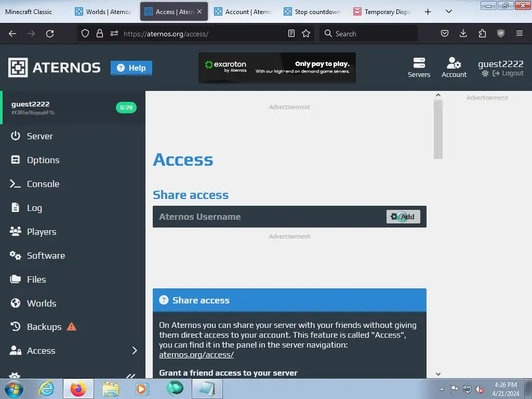This screenshot has width=532, height=399.
Task: Expand the Access sidebar chevron
Action: click(135, 351)
